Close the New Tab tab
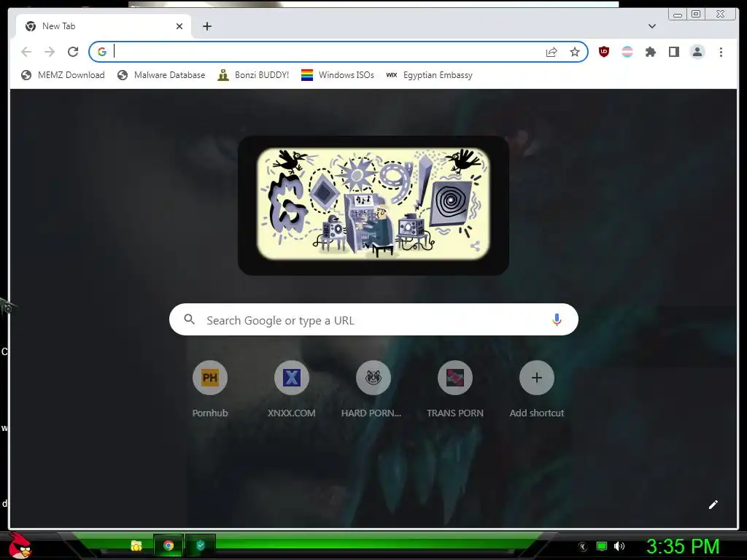 point(179,26)
